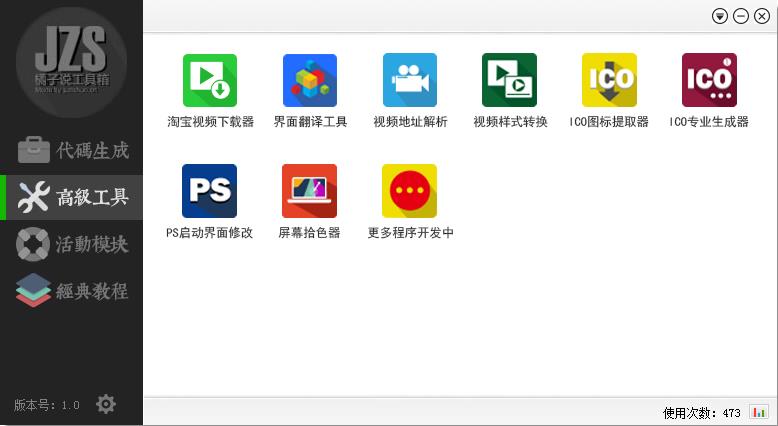Click the 更多程序开发中 red icon
Screen dimensions: 778x426
tap(409, 191)
